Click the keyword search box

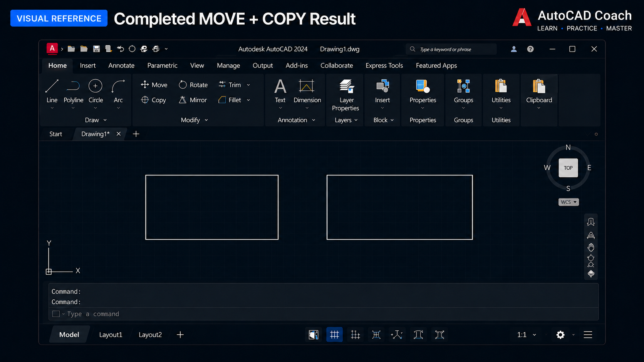point(451,49)
